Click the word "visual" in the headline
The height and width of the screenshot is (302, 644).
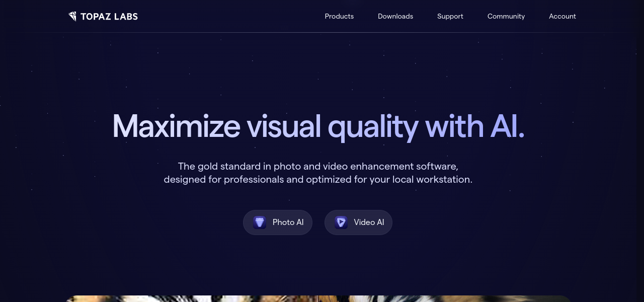pyautogui.click(x=283, y=126)
